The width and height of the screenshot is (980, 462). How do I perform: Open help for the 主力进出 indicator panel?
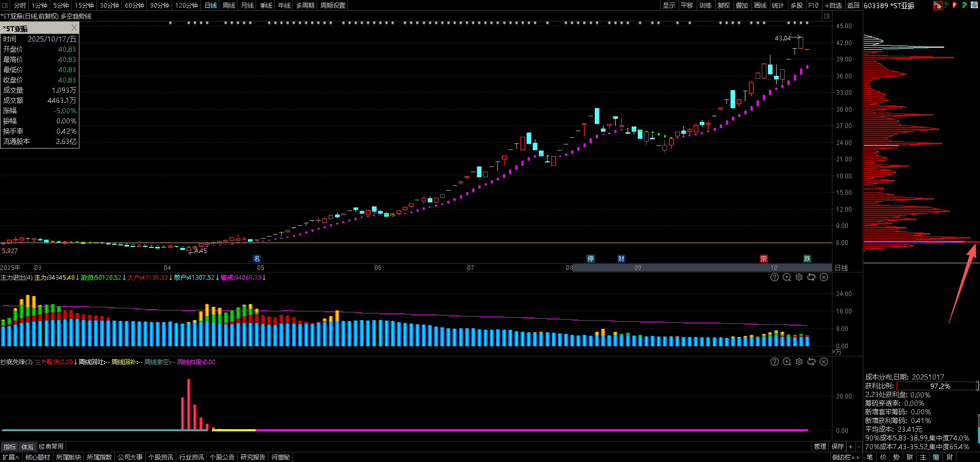(775, 277)
